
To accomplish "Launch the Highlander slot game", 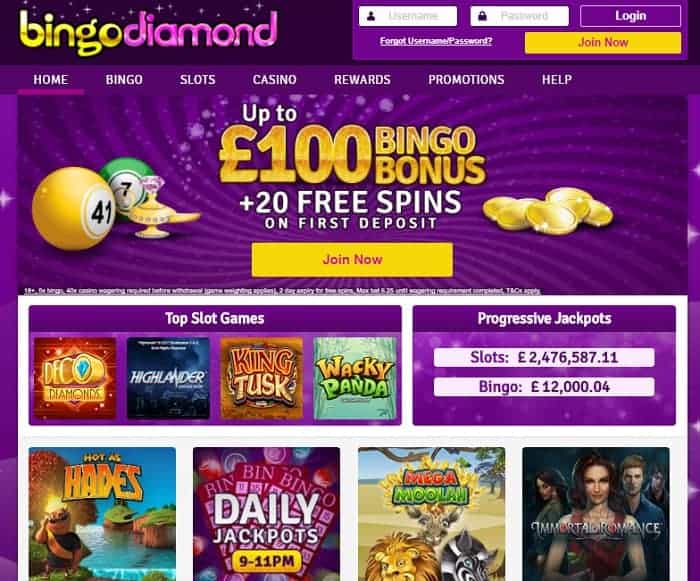I will 168,378.
